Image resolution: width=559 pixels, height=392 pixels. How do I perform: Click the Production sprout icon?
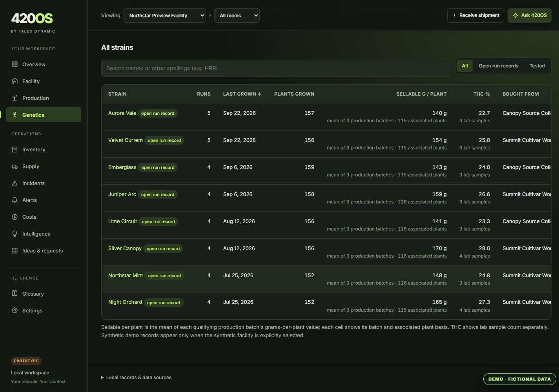coord(15,98)
